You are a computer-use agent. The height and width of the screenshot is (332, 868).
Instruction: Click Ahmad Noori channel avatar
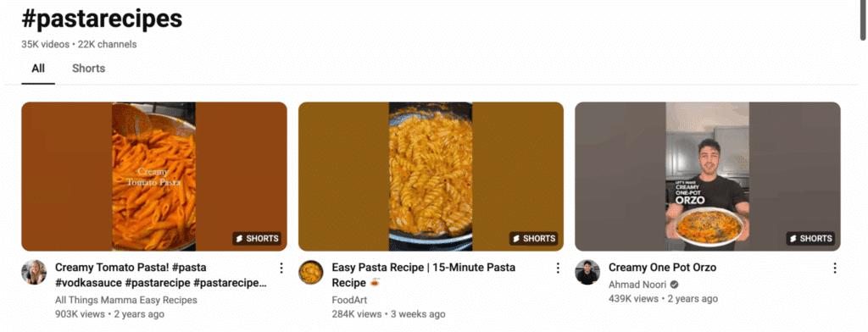587,272
